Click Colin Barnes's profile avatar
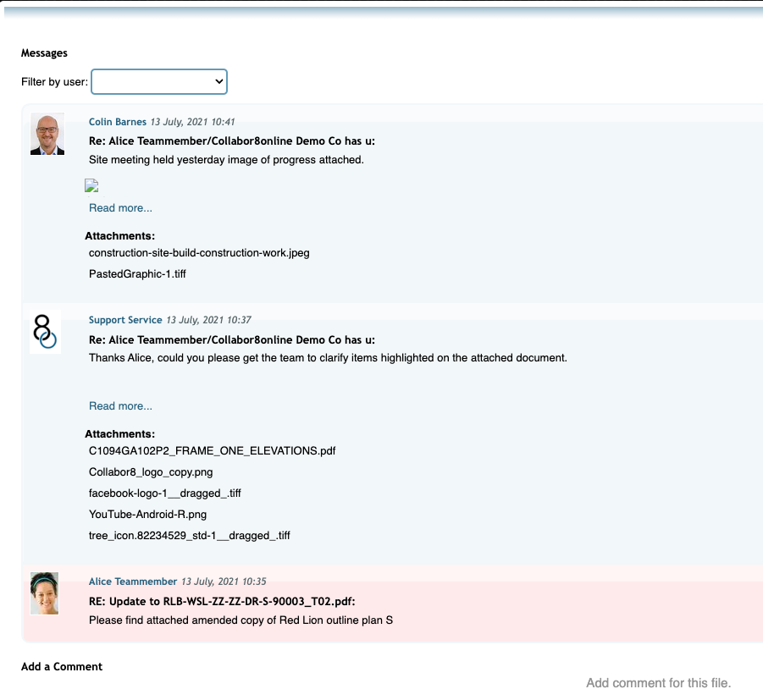Viewport: 763px width, 700px height. 47,134
